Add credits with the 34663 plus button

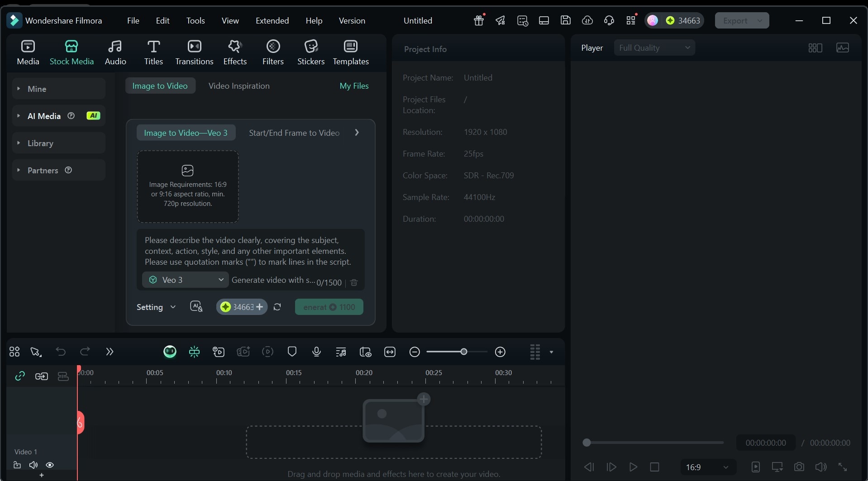point(242,307)
